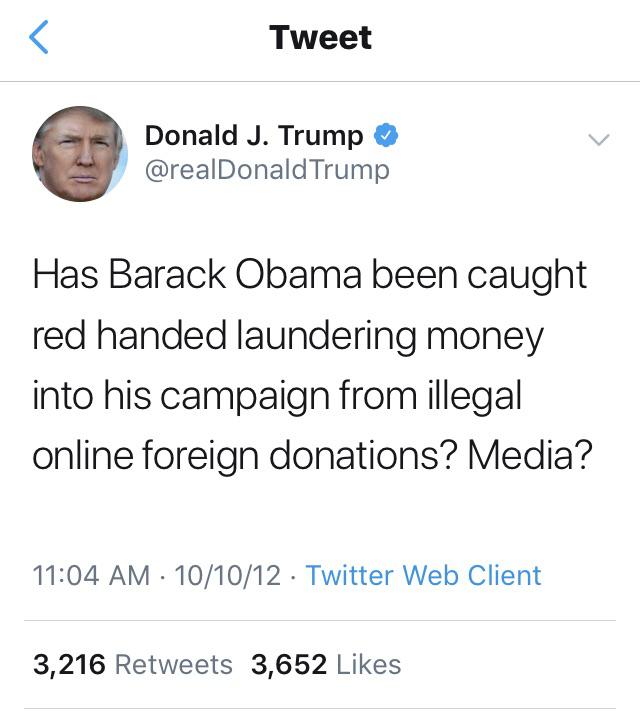Click the word "campaign" in tweet
Image resolution: width=640 pixels, height=715 pixels.
(245, 396)
